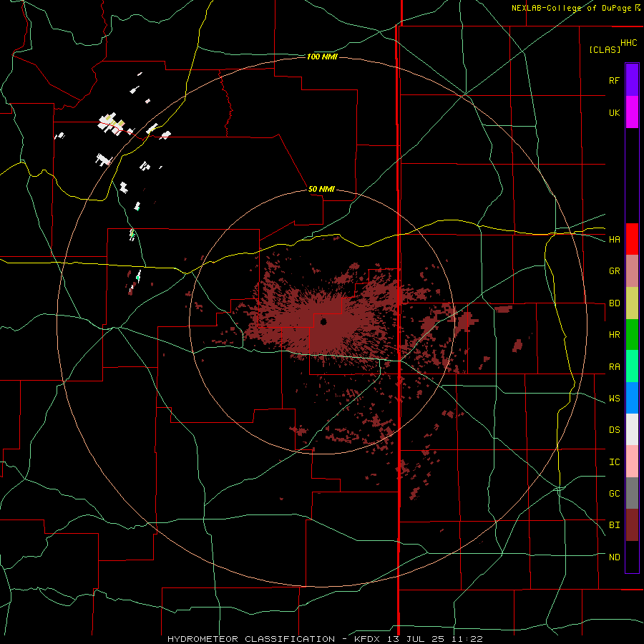
Task: Select the GC gray legend swatch
Action: point(632,493)
